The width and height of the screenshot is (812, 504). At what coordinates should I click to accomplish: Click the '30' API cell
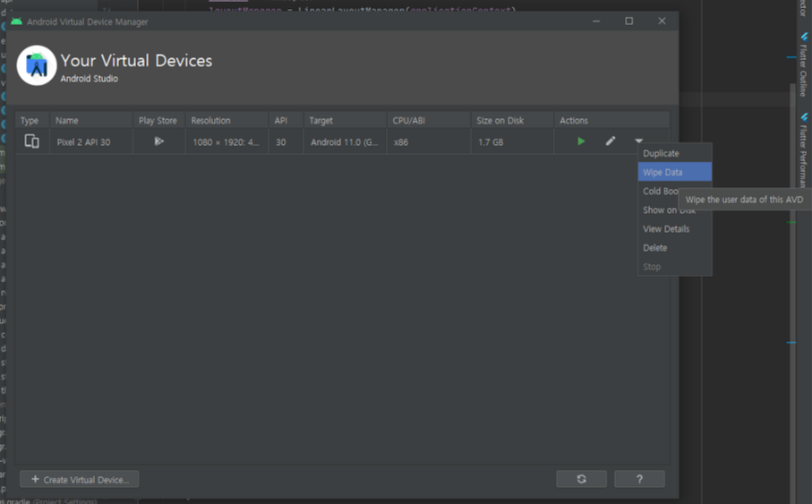286,142
